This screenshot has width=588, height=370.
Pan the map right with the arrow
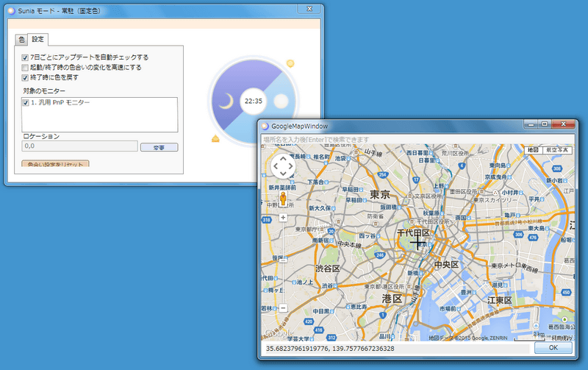(x=290, y=166)
